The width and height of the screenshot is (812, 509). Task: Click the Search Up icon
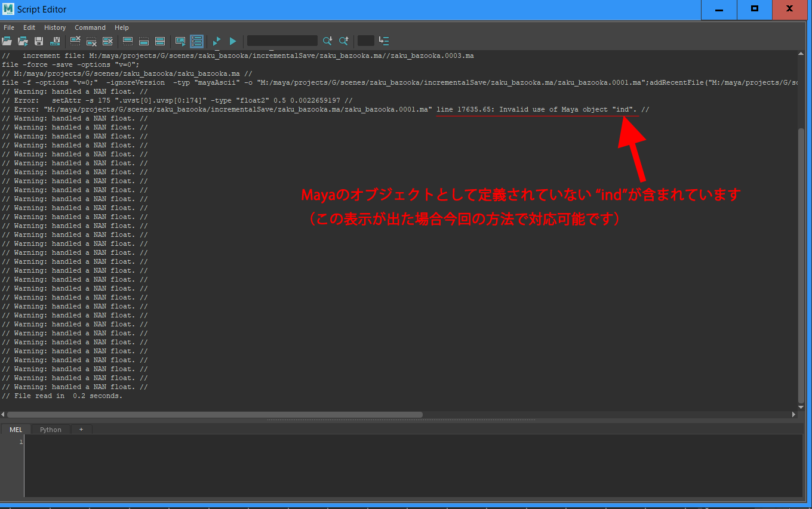point(343,41)
